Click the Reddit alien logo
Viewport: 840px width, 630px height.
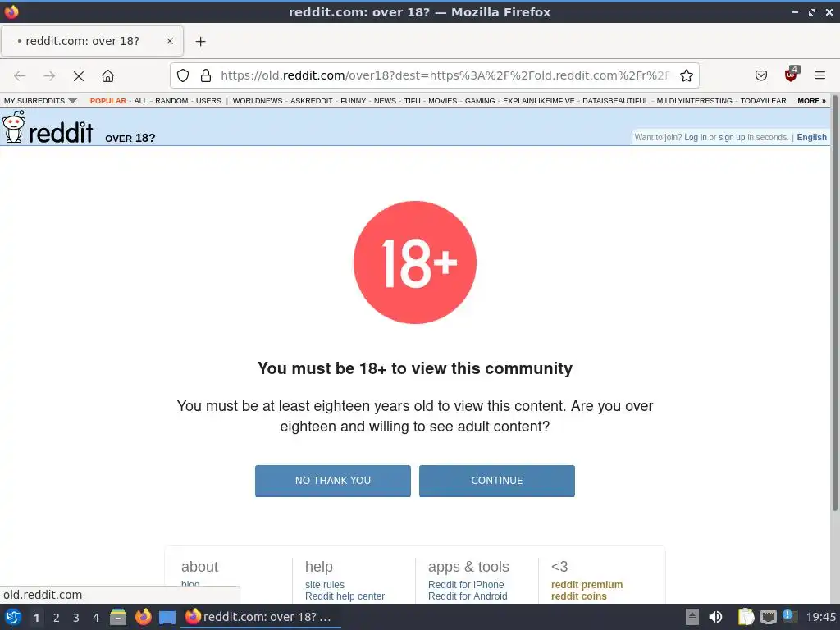pos(14,127)
